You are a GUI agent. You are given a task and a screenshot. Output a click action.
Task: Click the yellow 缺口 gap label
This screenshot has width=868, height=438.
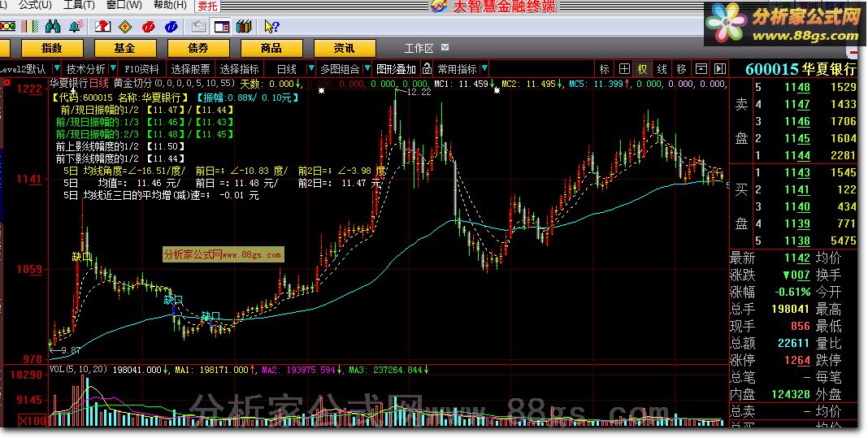[x=82, y=257]
